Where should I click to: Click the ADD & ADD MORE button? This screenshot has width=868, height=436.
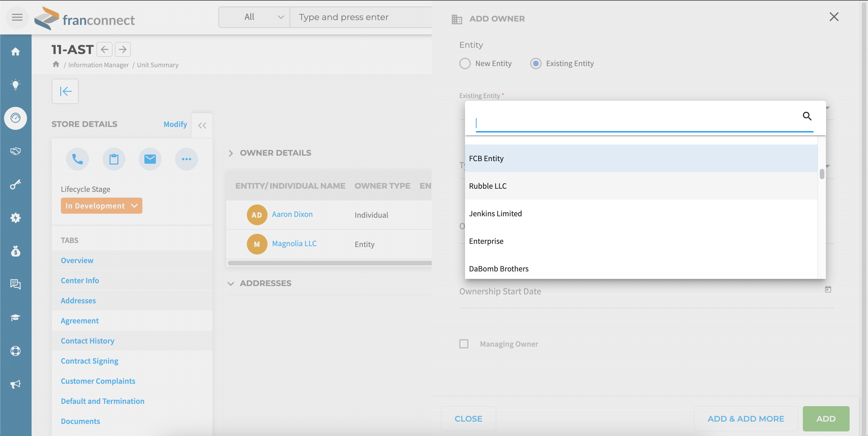746,418
